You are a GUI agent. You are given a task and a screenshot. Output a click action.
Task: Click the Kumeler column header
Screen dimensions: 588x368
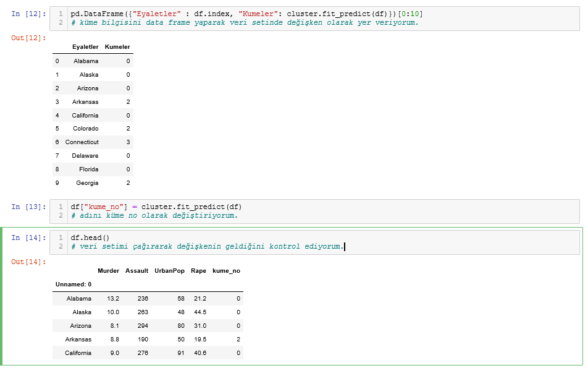tap(117, 47)
